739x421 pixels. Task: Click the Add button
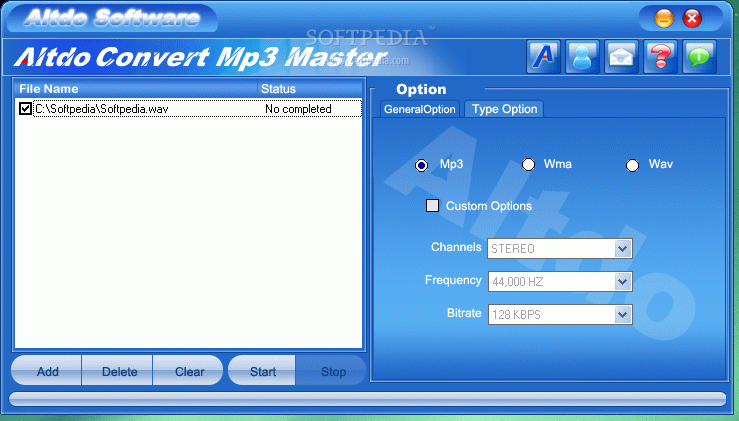pyautogui.click(x=47, y=371)
